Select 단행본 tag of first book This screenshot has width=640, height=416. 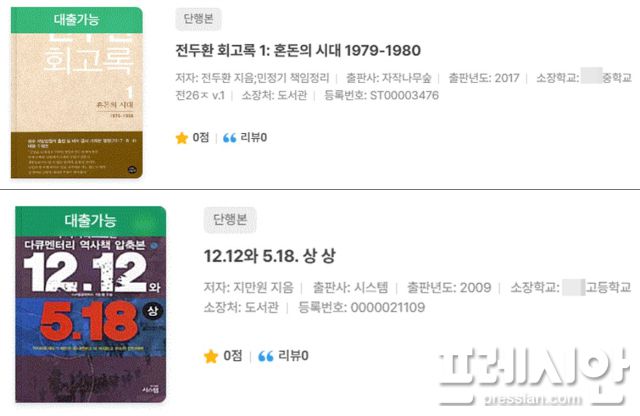pos(198,19)
